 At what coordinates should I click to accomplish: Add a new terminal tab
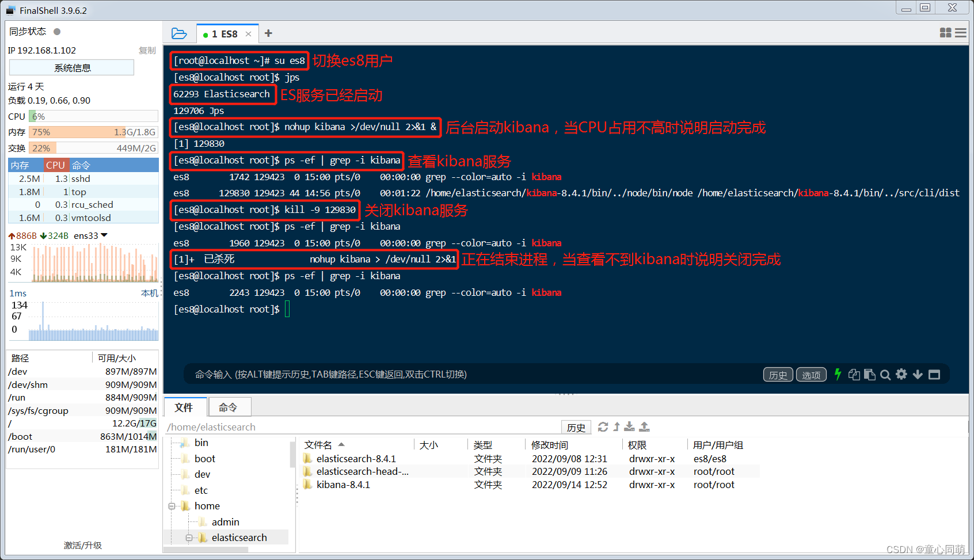(268, 33)
